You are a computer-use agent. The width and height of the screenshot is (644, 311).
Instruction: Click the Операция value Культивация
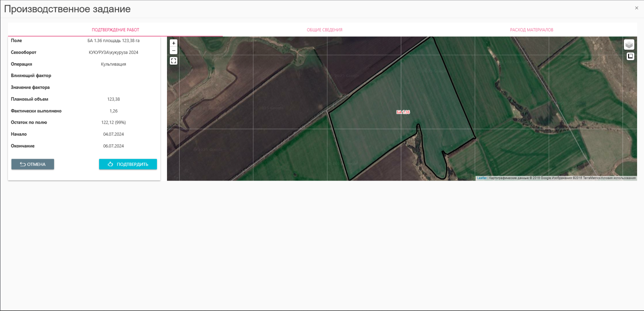[x=113, y=64]
